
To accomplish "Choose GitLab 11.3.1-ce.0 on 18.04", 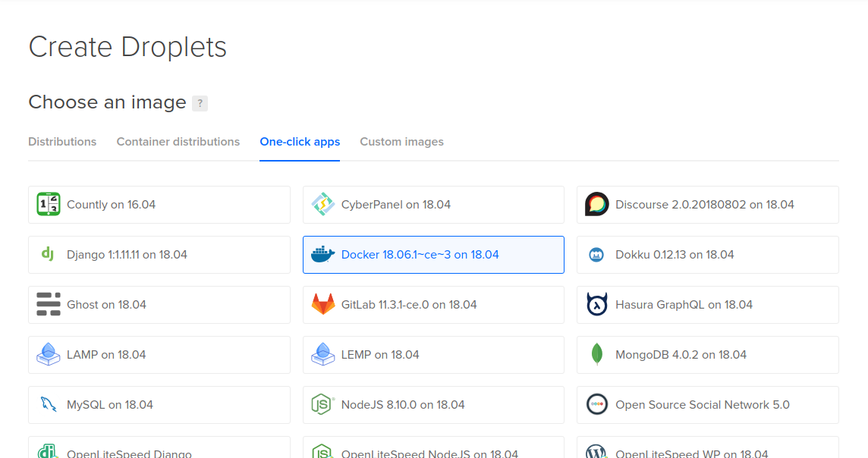I will 433,305.
